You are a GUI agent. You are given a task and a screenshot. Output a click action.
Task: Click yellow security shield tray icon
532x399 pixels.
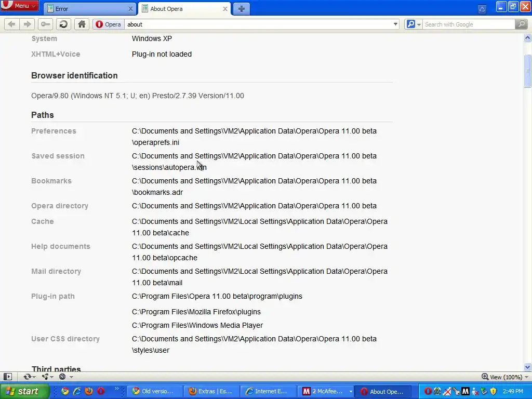pyautogui.click(x=494, y=391)
